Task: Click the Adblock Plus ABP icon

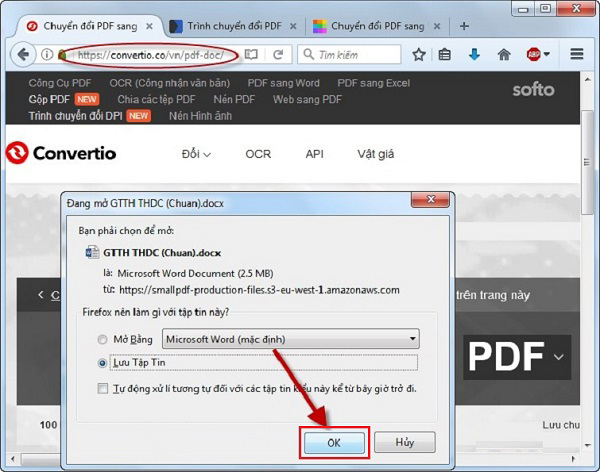Action: pyautogui.click(x=534, y=54)
